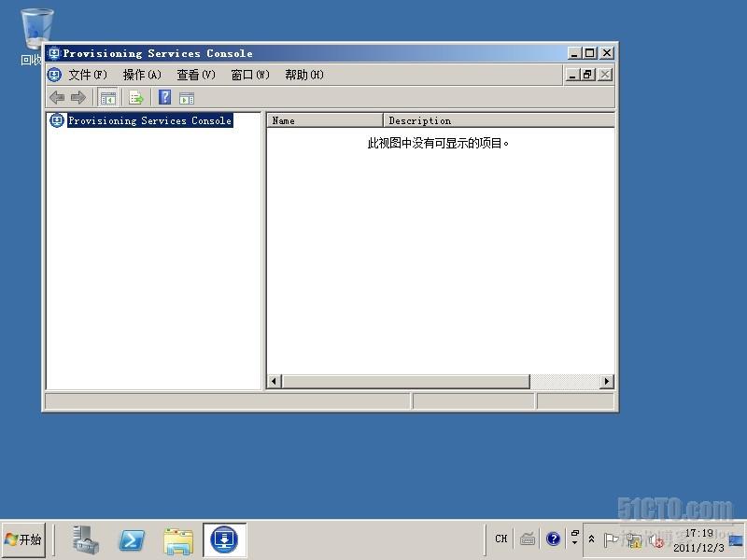Click the CH language indicator

[x=501, y=539]
